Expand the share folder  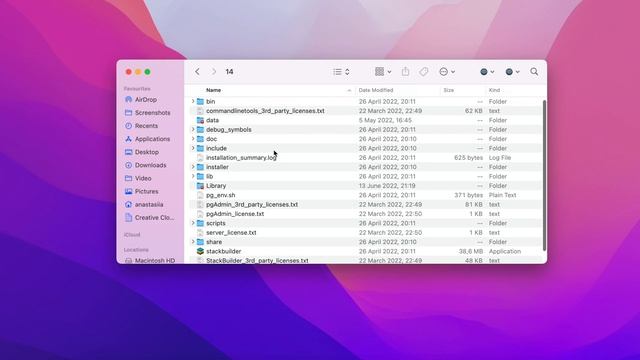tap(193, 242)
